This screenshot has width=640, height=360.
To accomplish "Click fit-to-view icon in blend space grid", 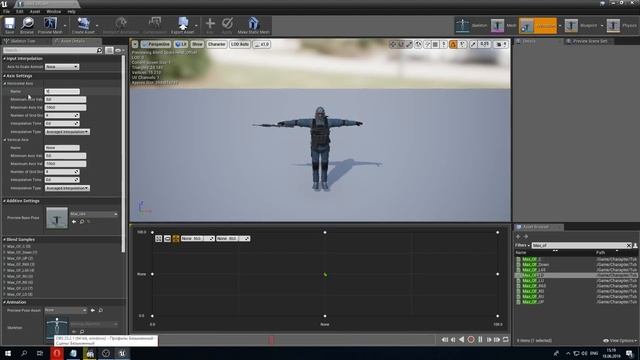I will [159, 238].
